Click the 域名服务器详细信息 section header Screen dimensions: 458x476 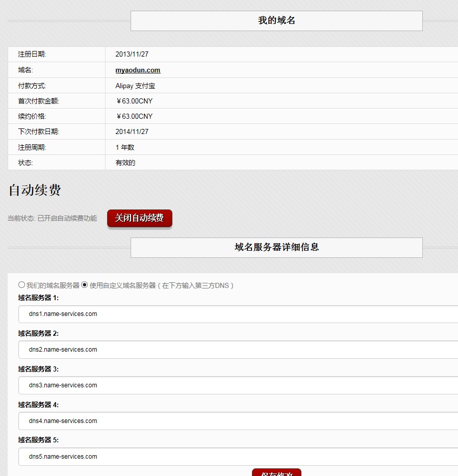coord(276,248)
